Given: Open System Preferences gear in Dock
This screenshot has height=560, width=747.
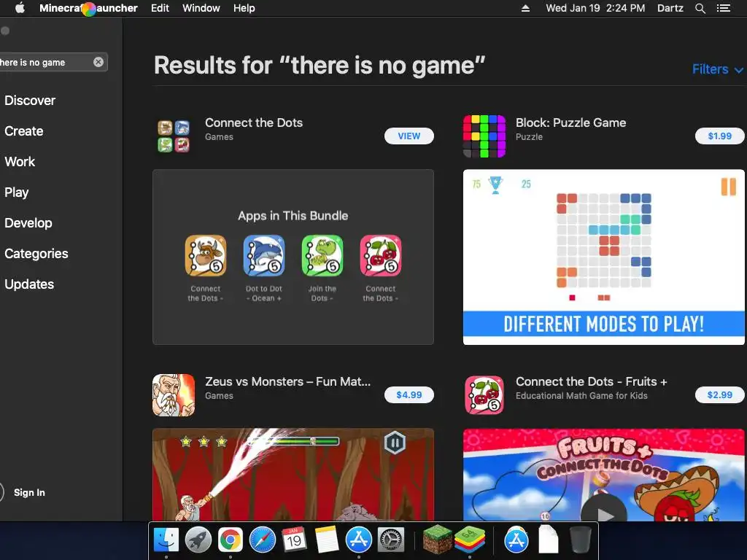Looking at the screenshot, I should 391,540.
